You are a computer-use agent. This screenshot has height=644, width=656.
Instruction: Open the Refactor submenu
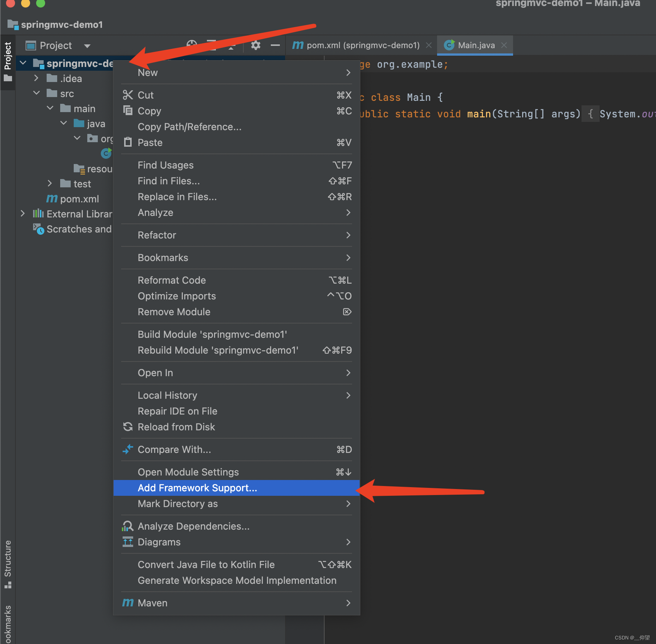(237, 235)
